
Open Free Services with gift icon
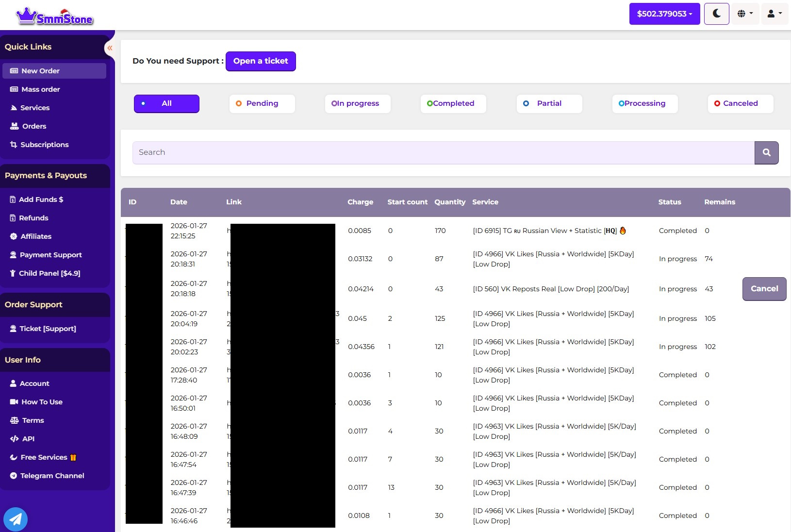(44, 457)
